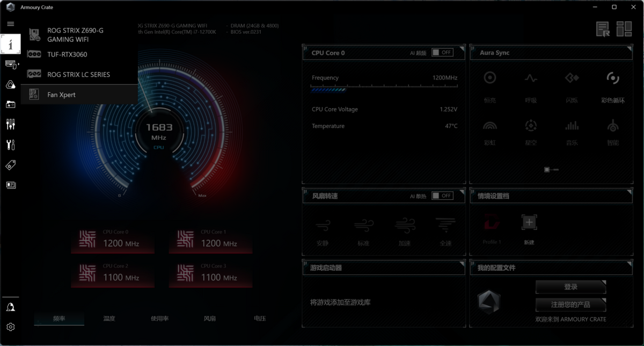
Task: Select the 呼吸 breathing lighting effect icon
Action: pyautogui.click(x=531, y=78)
